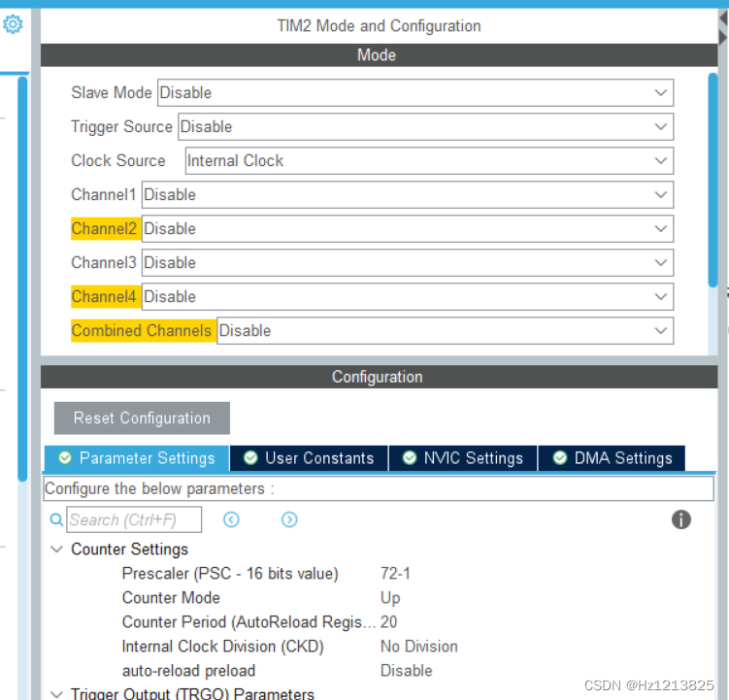Click the Internal Clock Division (CKD) label

coord(222,646)
